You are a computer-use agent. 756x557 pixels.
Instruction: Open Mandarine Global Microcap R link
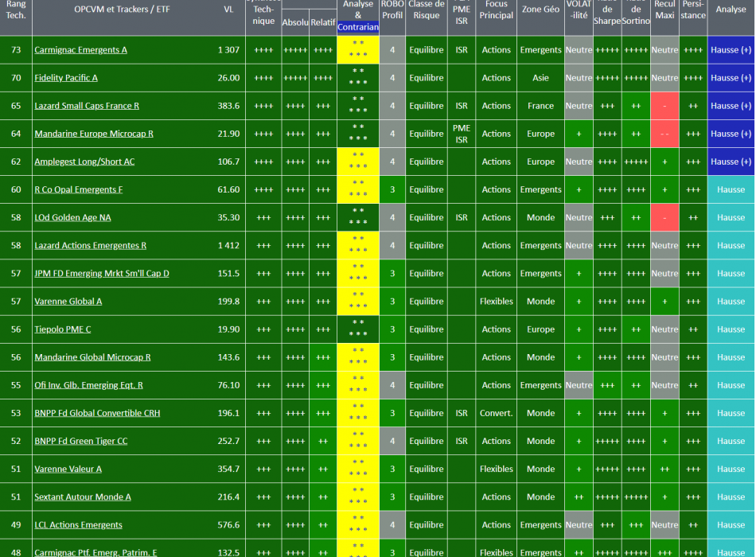tap(92, 357)
